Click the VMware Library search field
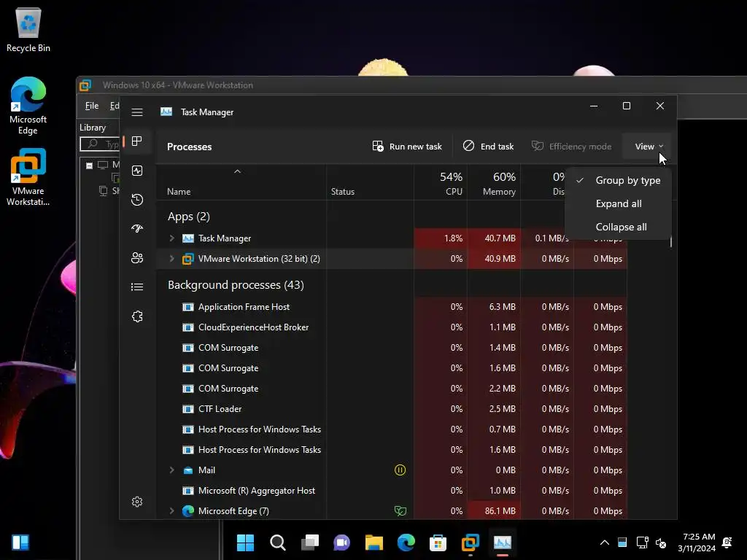The height and width of the screenshot is (560, 747). coord(101,144)
